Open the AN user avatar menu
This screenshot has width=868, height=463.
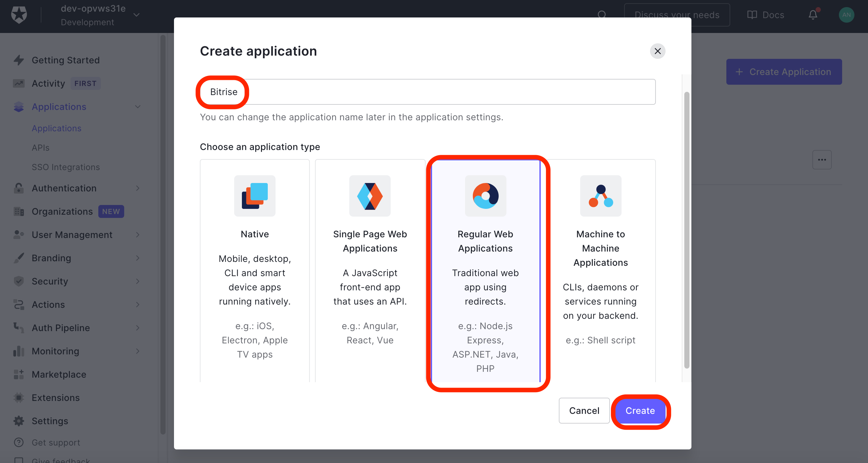(x=846, y=15)
